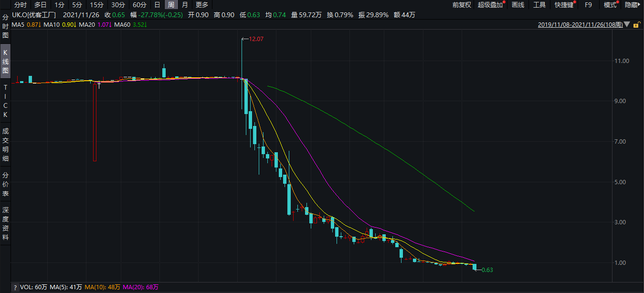
Task: Click the MA5 0.87 indicator label
Action: [x=26, y=24]
